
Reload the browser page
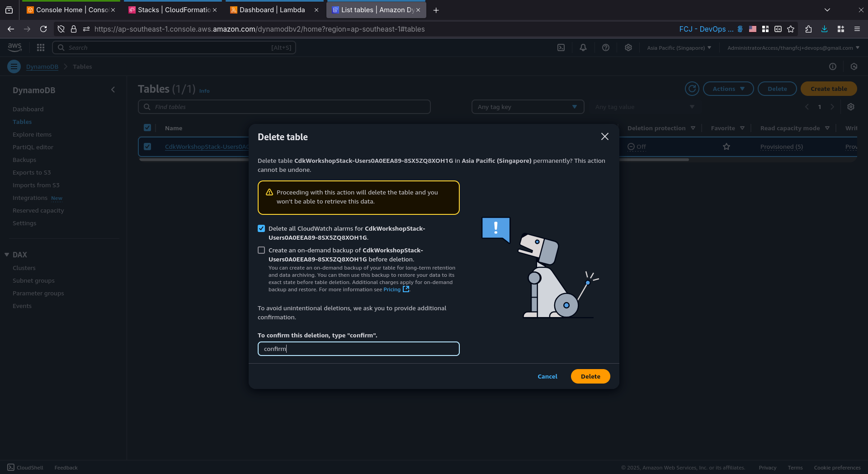tap(43, 29)
